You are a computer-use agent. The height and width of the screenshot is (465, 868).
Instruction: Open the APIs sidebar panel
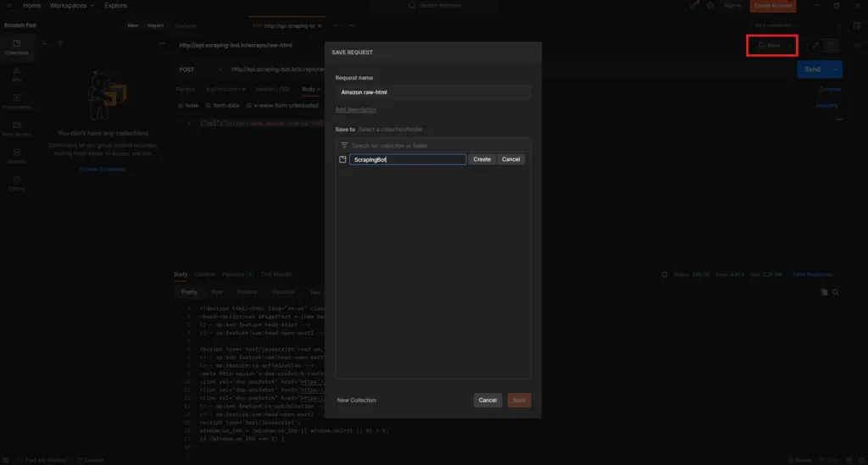(16, 75)
